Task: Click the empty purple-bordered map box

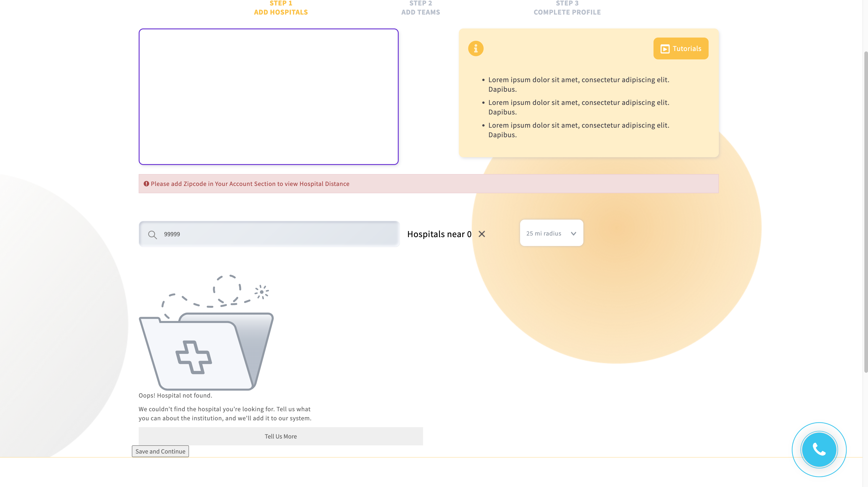Action: pos(268,96)
